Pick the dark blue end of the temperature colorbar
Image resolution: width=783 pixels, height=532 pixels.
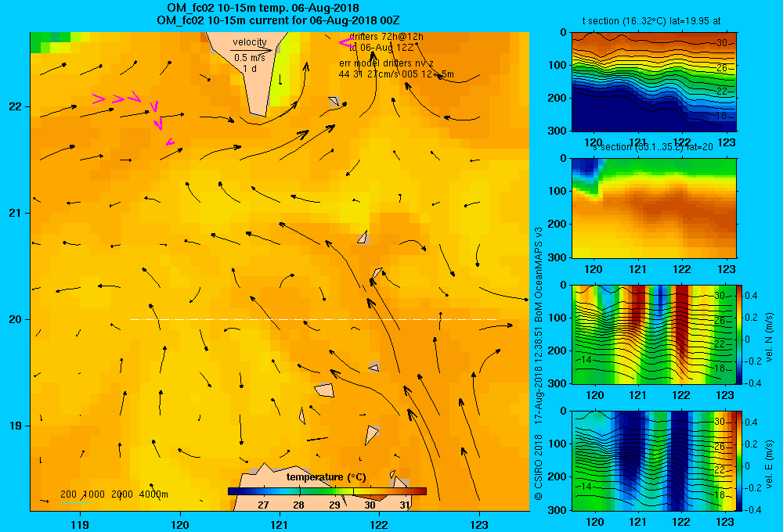click(233, 491)
